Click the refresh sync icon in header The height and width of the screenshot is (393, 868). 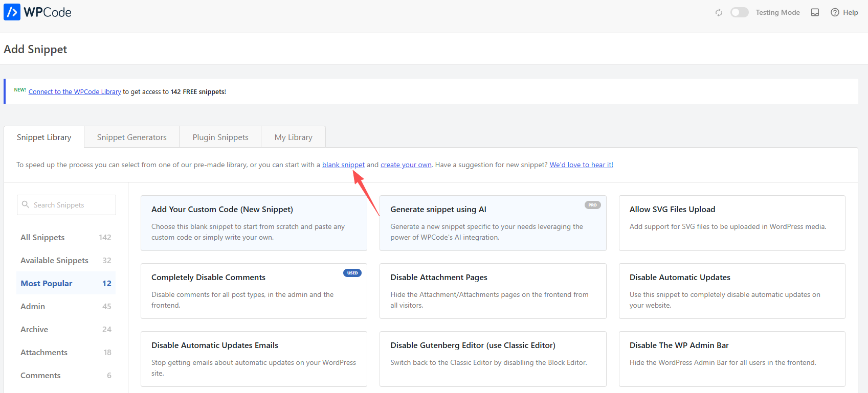[x=719, y=12]
